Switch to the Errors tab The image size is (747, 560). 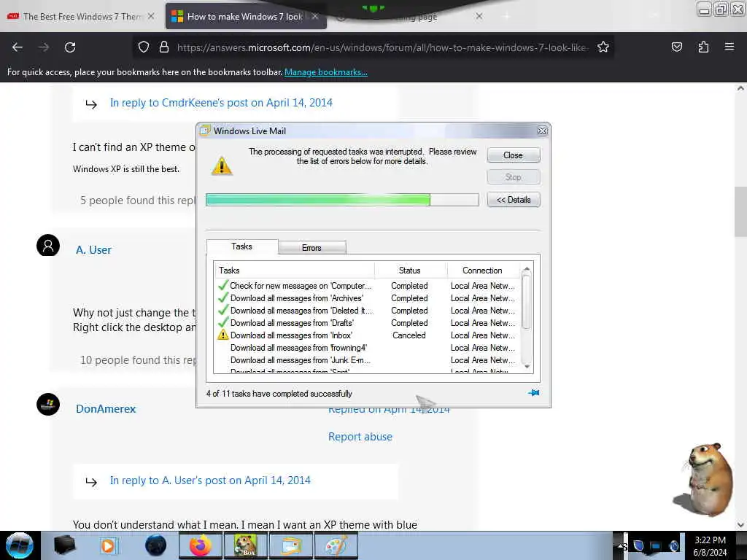[x=311, y=248]
